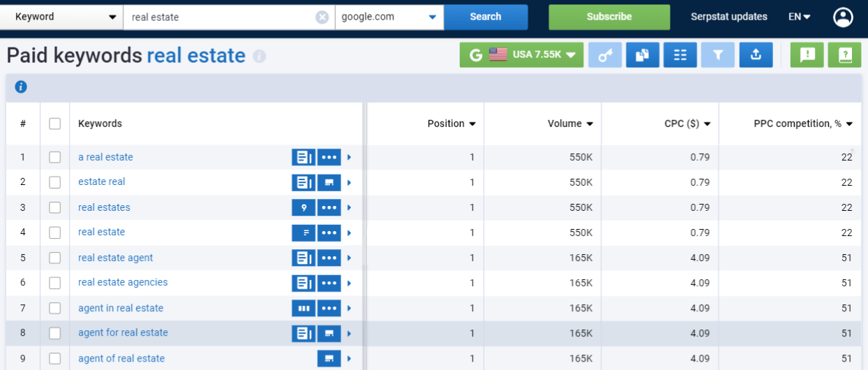Open the columns layout icon button
868x370 pixels.
pyautogui.click(x=680, y=55)
